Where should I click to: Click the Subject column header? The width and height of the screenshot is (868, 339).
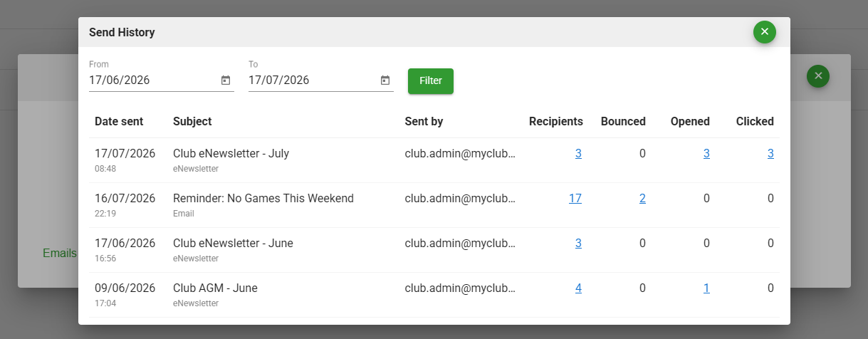coord(192,121)
